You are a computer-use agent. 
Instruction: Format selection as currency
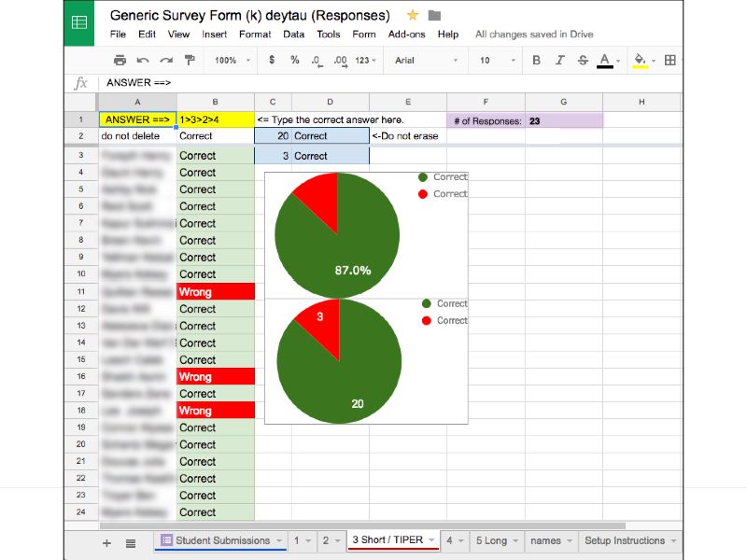coord(272,60)
